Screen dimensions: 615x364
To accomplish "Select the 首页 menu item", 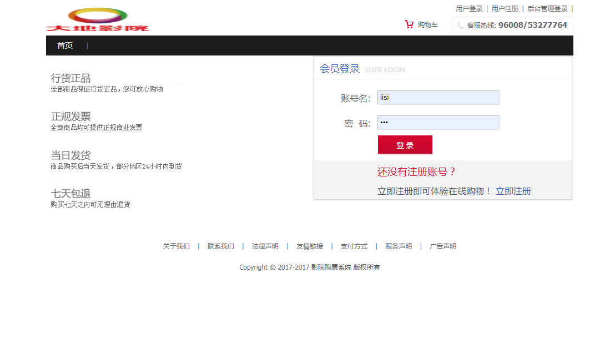I will tap(65, 46).
